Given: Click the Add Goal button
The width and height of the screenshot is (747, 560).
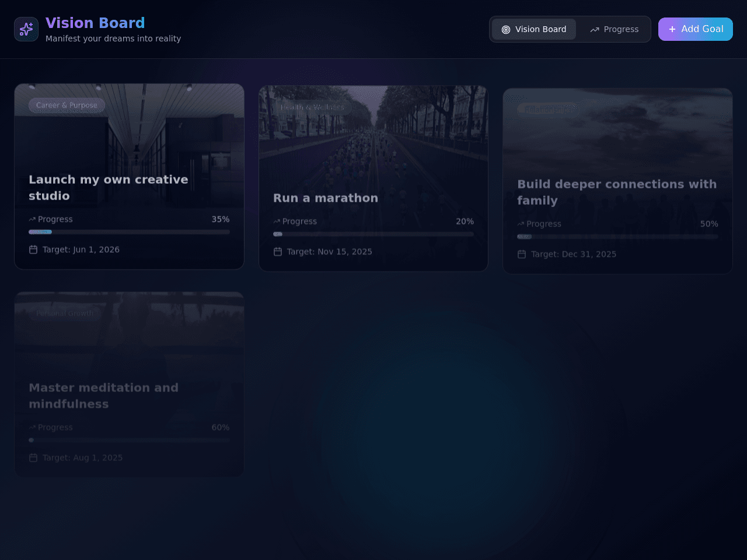Looking at the screenshot, I should click(696, 29).
